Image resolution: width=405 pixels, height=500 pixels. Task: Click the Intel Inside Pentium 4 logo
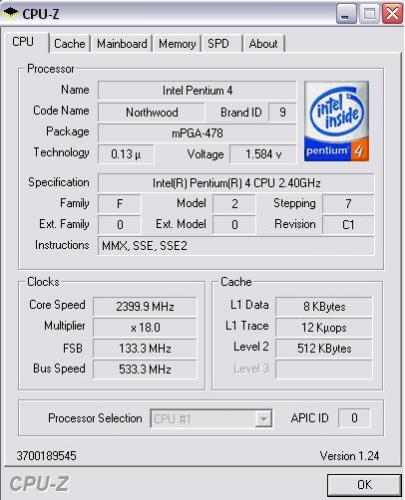[336, 121]
